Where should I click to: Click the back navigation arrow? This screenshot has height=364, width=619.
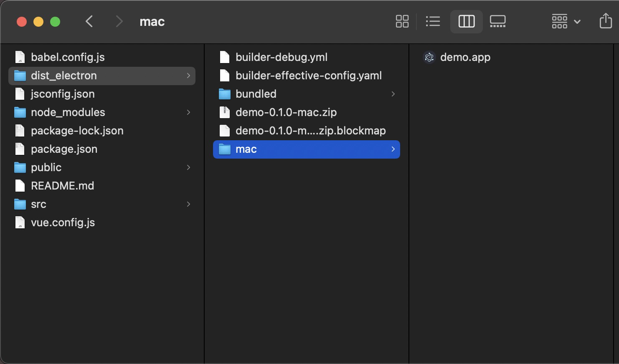(x=89, y=21)
